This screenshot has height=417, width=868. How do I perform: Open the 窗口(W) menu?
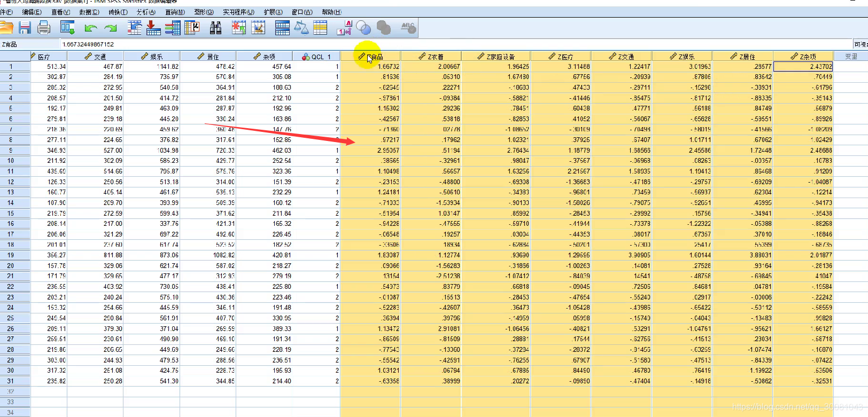point(302,12)
